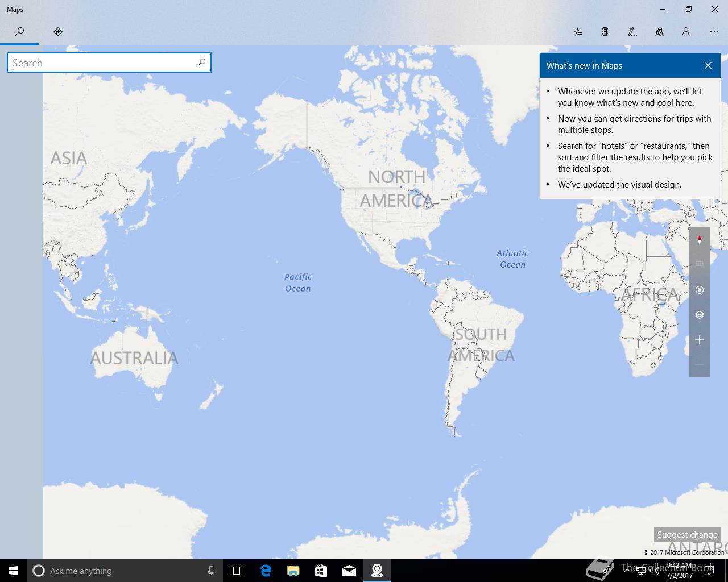
Task: Open Windows Ink pen toolbar
Action: coord(632,32)
